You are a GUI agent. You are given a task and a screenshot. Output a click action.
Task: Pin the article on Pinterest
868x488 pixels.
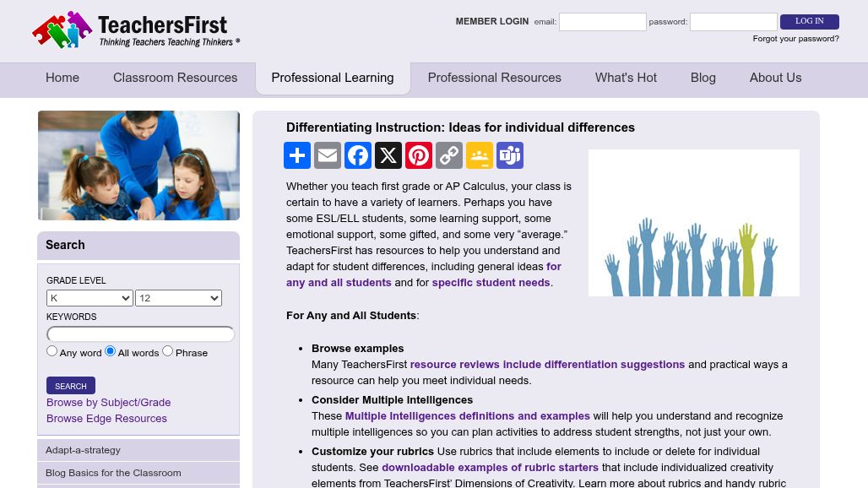click(419, 155)
